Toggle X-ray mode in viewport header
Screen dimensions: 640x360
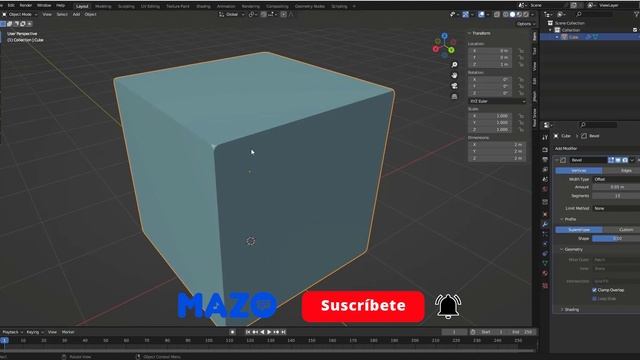click(497, 14)
